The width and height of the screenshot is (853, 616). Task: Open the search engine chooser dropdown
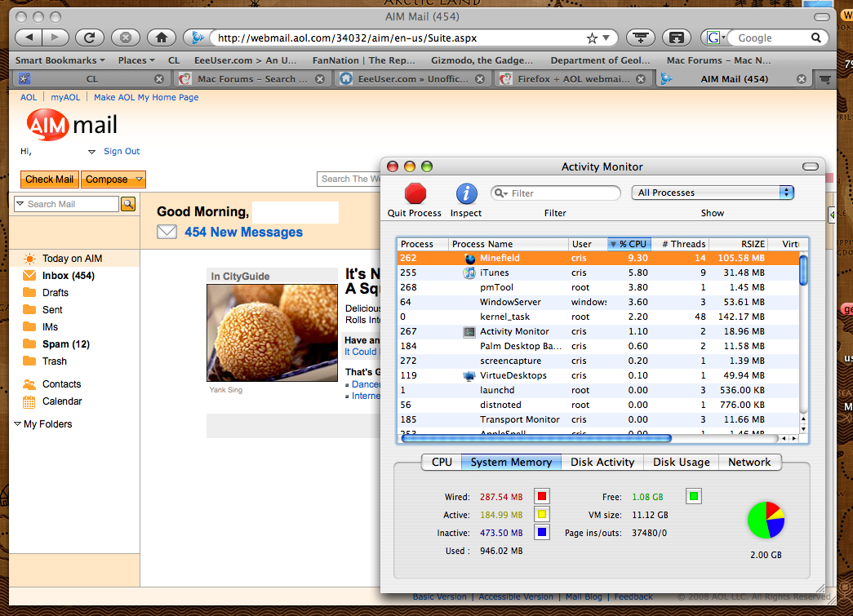point(716,38)
